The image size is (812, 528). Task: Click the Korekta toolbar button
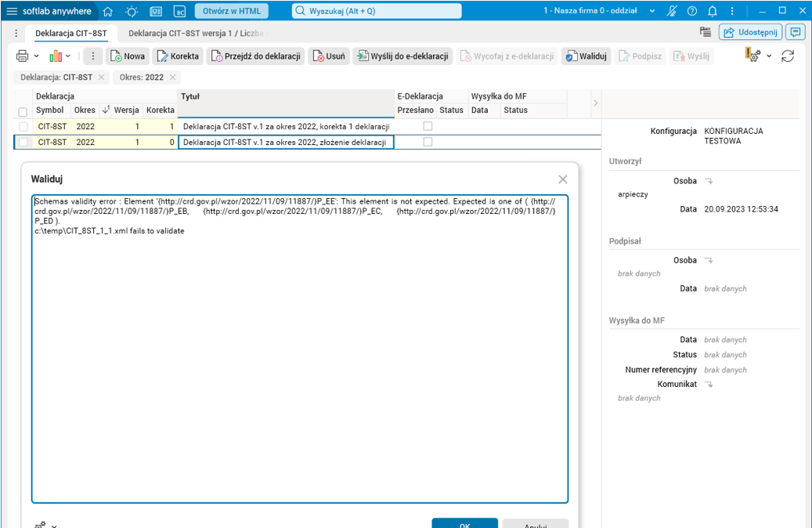178,56
